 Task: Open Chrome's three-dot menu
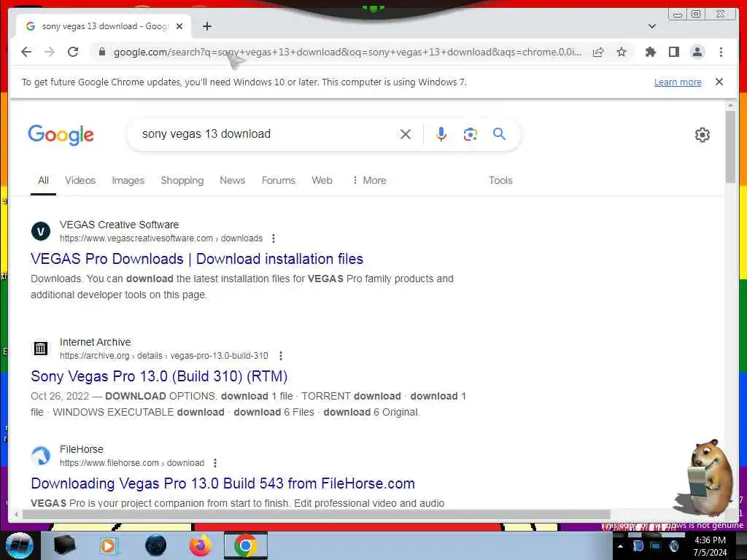tap(721, 52)
